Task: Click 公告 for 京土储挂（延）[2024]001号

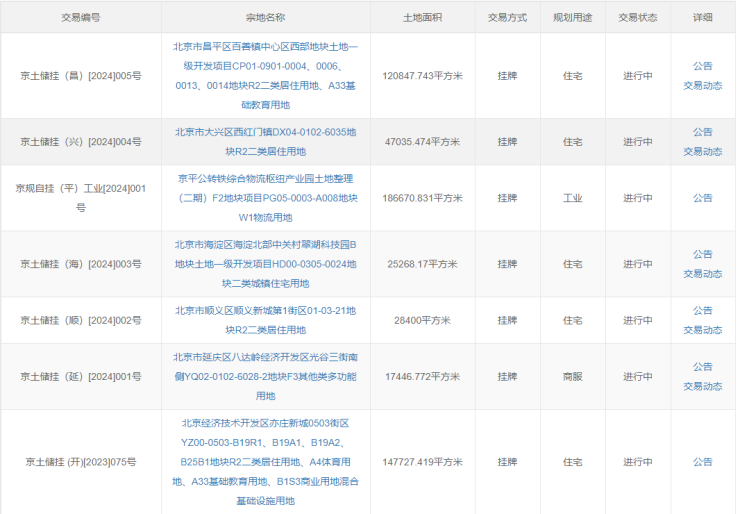Action: click(x=702, y=367)
